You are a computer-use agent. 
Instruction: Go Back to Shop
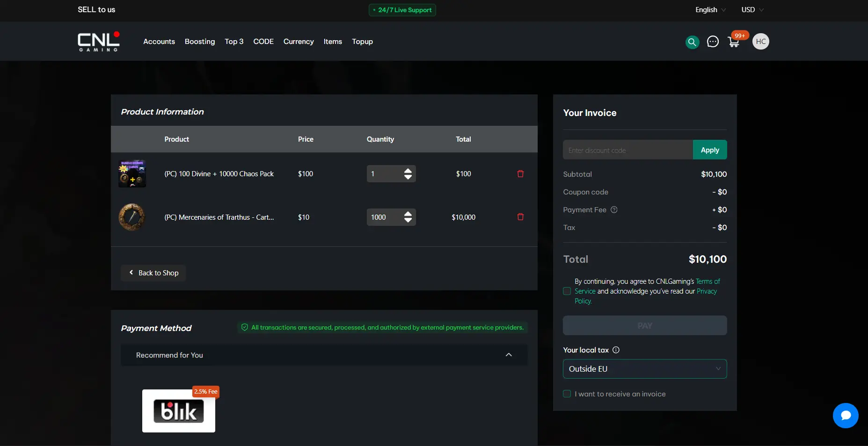click(x=153, y=273)
